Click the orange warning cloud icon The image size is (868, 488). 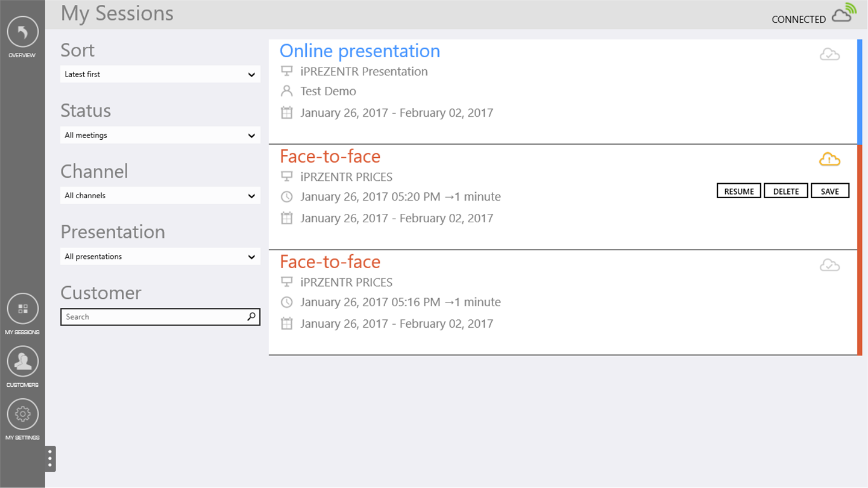click(829, 160)
